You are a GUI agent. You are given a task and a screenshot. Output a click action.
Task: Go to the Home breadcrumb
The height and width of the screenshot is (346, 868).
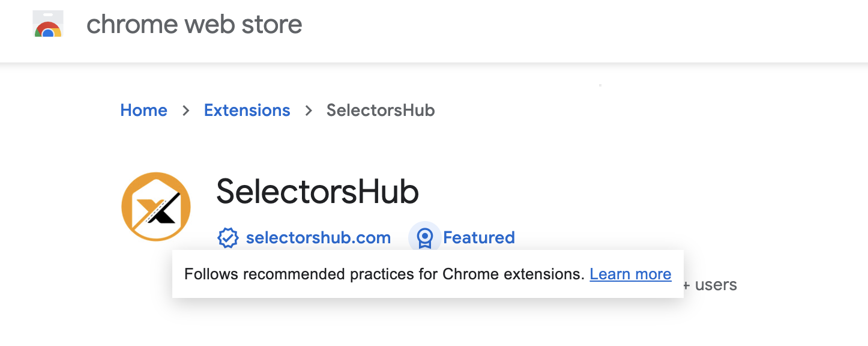[x=144, y=111]
